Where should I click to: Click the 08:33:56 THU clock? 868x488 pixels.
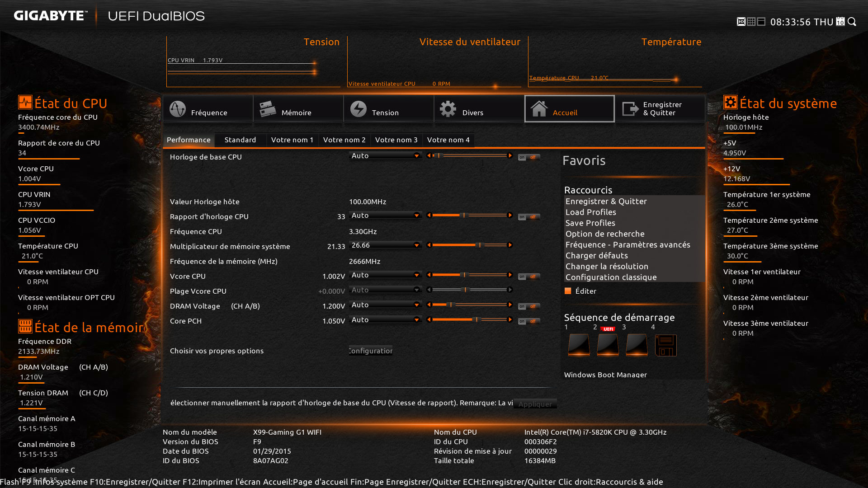coord(802,22)
